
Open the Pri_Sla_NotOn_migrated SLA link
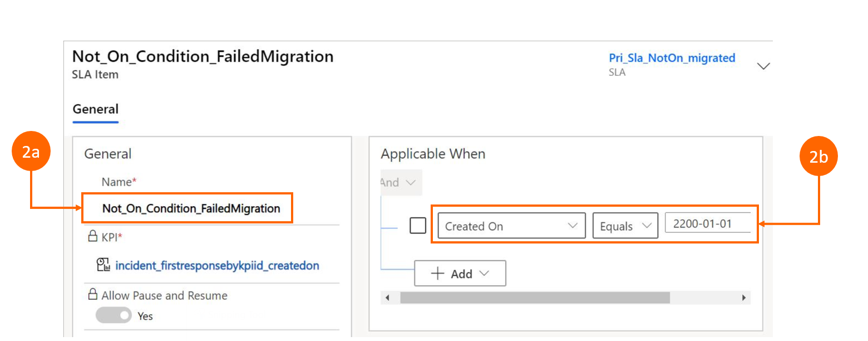click(x=672, y=58)
